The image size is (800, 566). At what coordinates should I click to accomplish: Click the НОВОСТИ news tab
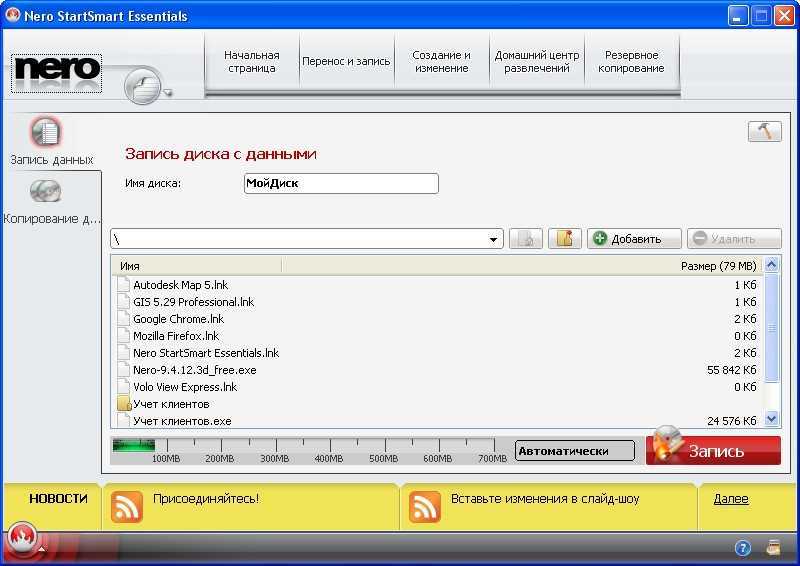pos(58,499)
